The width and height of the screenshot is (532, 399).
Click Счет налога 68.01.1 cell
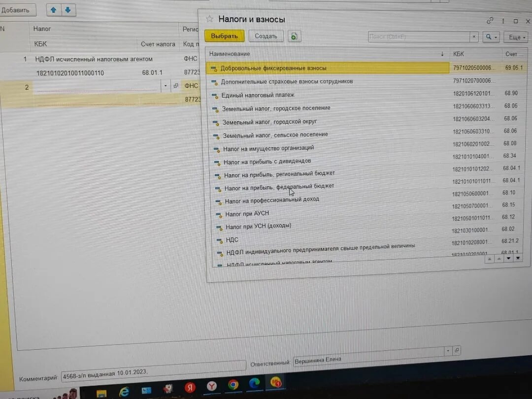(152, 72)
